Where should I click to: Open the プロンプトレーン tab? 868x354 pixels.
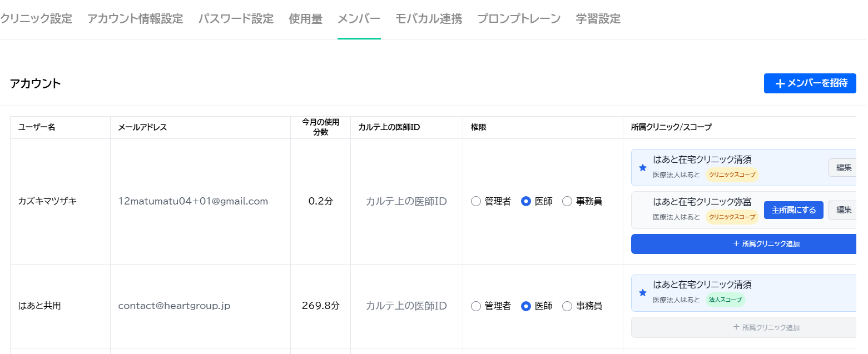(519, 19)
